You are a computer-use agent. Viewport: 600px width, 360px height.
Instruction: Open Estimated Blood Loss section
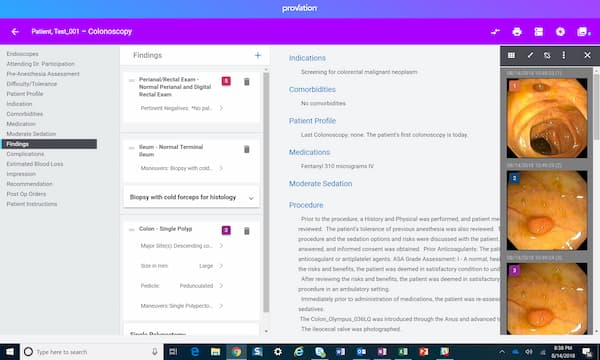coord(35,164)
